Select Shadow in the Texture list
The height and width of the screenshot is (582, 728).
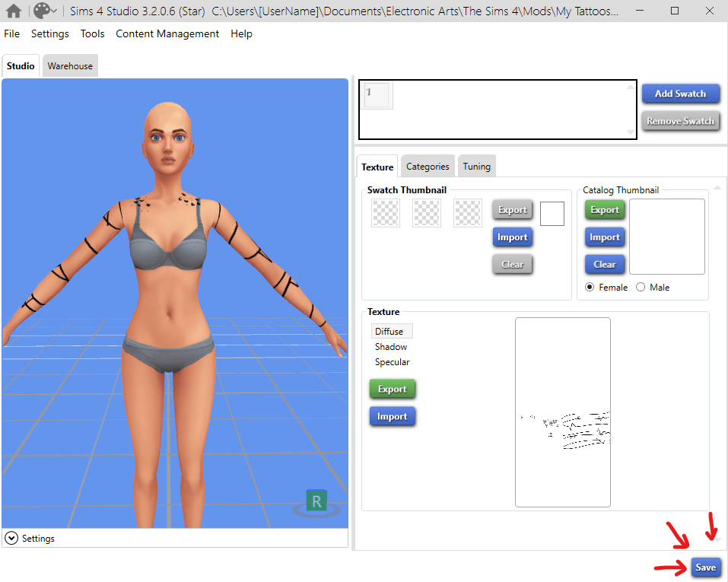pos(391,347)
